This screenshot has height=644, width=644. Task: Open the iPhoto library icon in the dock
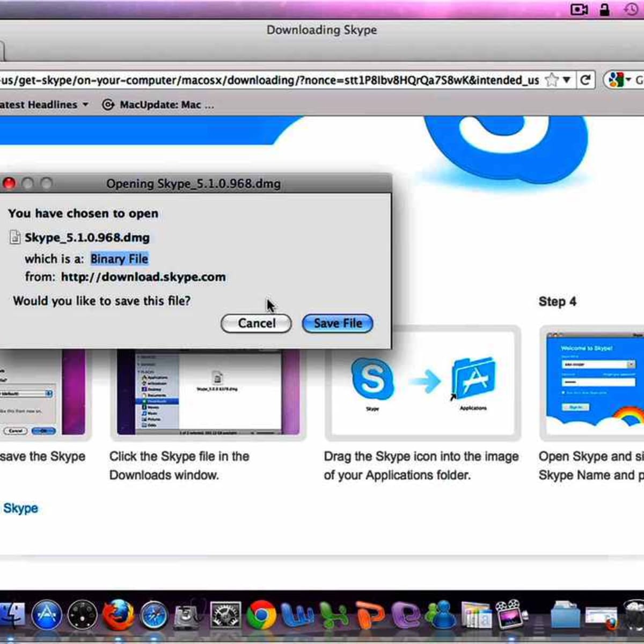475,616
